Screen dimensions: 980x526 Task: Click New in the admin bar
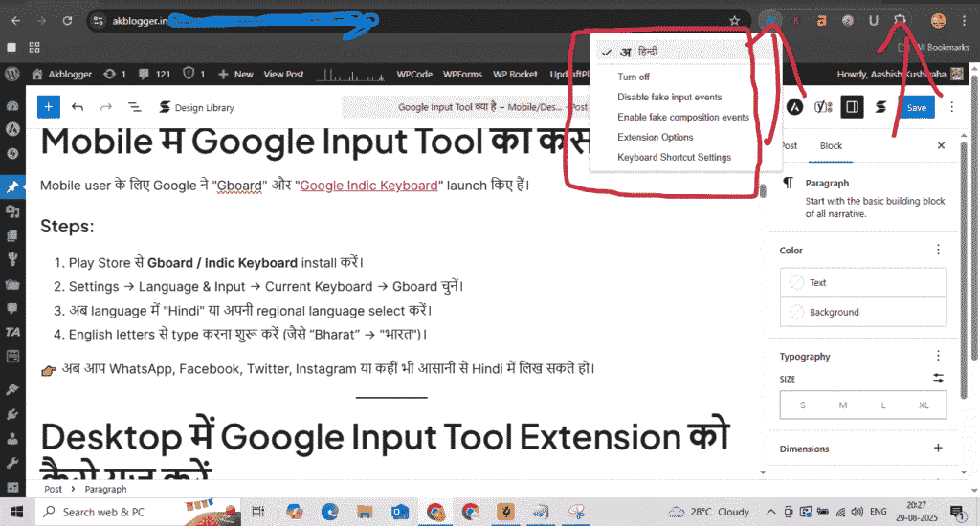235,74
